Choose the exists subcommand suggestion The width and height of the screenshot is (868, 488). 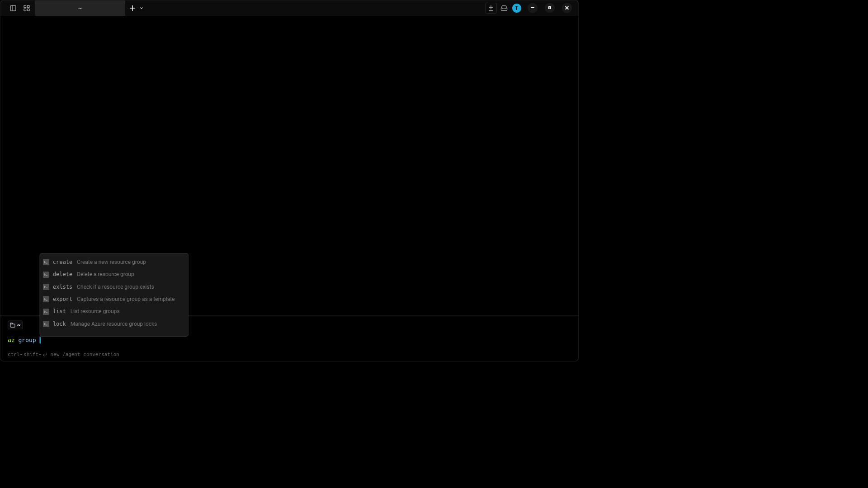pyautogui.click(x=114, y=287)
